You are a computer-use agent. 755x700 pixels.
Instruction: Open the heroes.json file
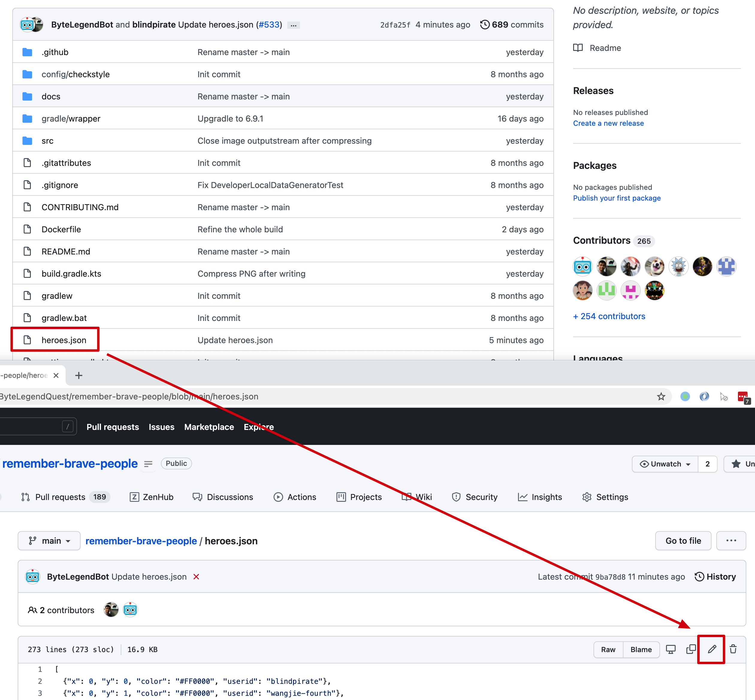point(64,340)
